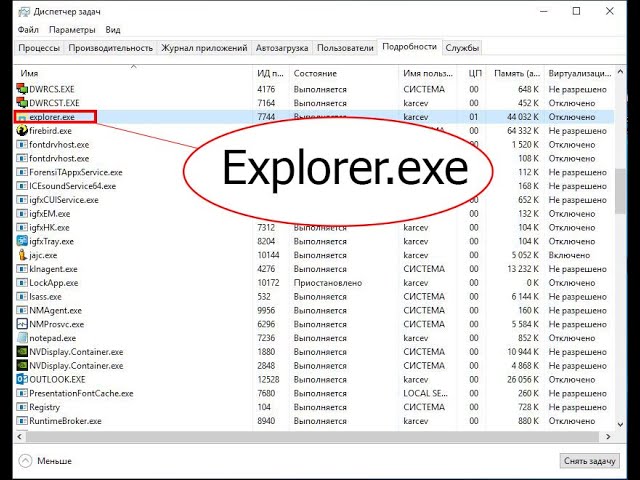Select the explorer.exe process row
The height and width of the screenshot is (480, 640).
point(314,117)
